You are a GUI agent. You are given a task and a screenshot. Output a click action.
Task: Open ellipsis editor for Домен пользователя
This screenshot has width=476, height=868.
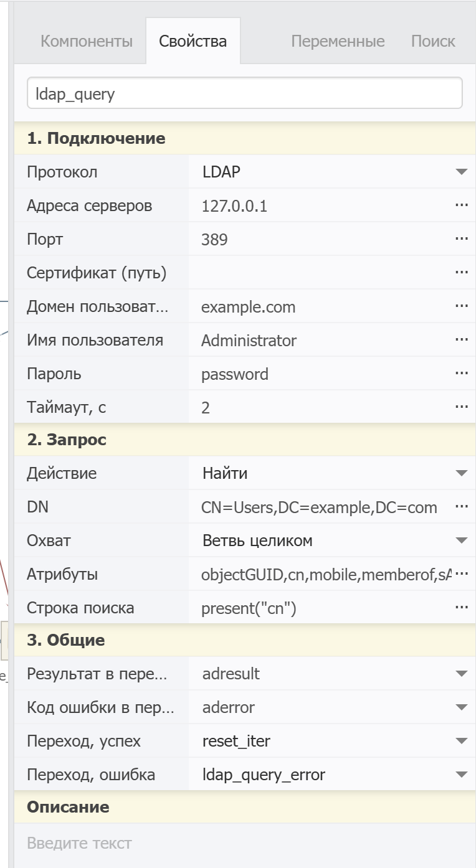click(x=461, y=306)
